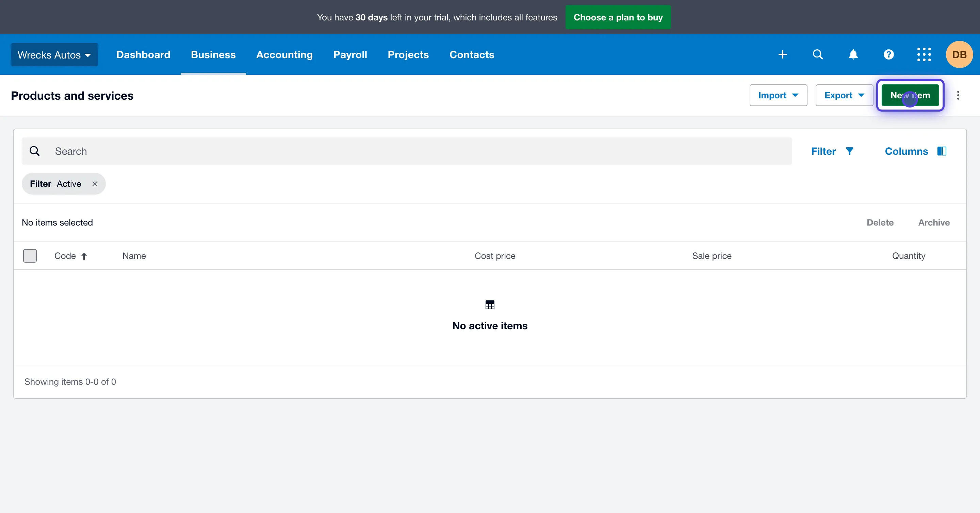The image size is (980, 513).
Task: Open the Business menu
Action: coord(213,54)
